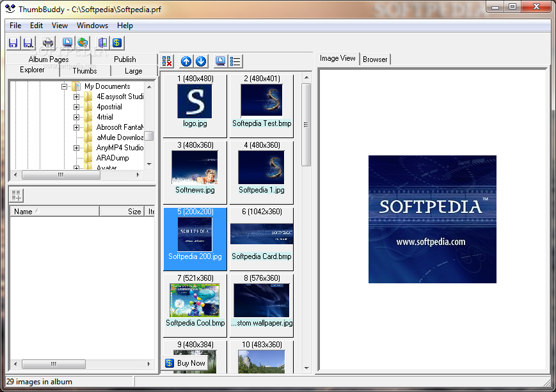
Task: Click folder tree scroll down arrow
Action: pos(149,164)
